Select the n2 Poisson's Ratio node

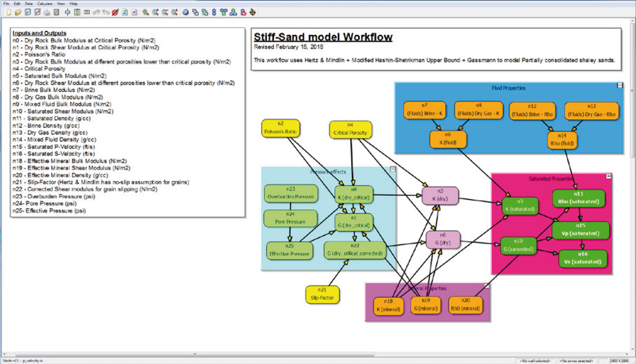[281, 128]
